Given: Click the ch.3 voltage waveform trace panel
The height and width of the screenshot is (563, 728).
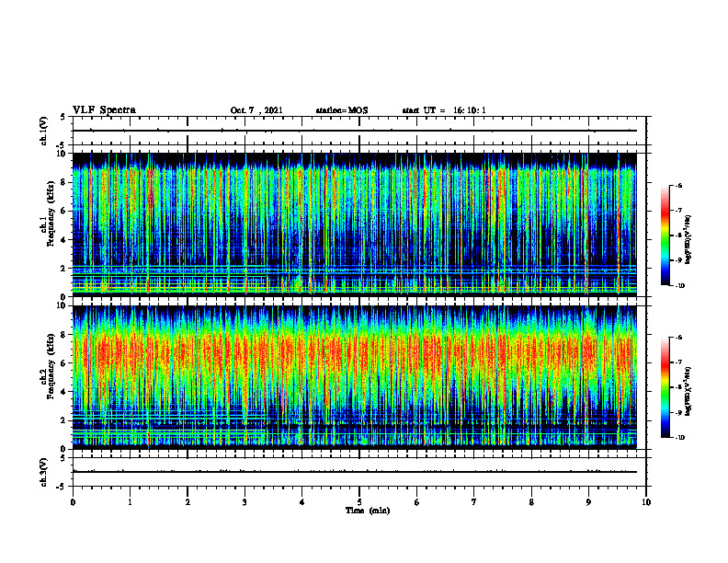Looking at the screenshot, I should 359,472.
